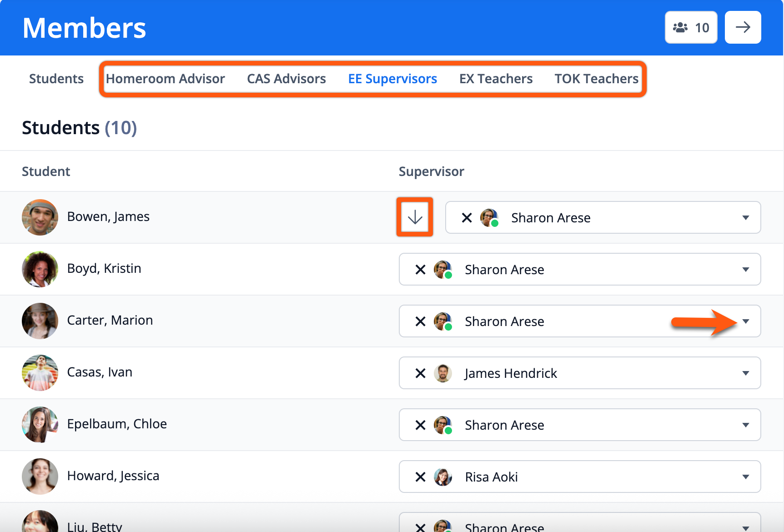Click the Epelbaum, Chloe student name

click(x=117, y=424)
